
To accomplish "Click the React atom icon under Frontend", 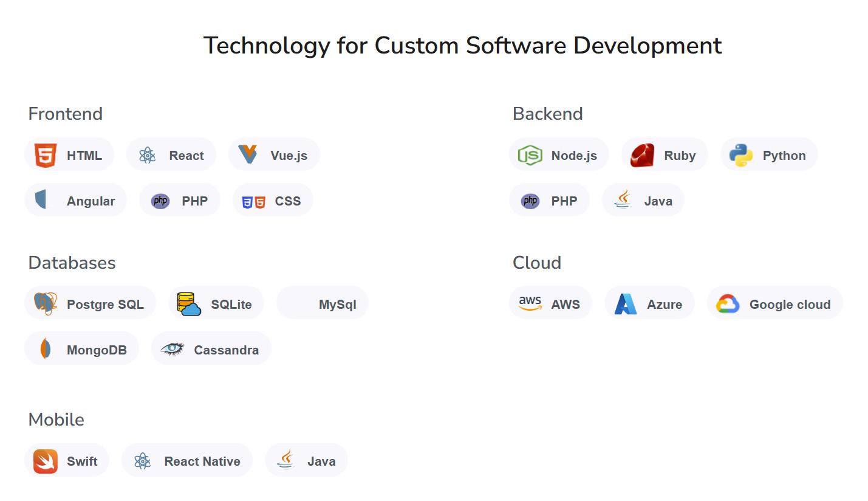I will tap(147, 156).
